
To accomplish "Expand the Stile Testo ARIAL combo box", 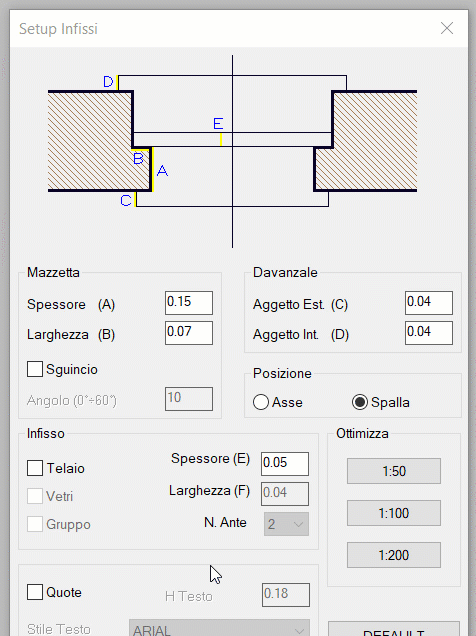I will pyautogui.click(x=219, y=628).
